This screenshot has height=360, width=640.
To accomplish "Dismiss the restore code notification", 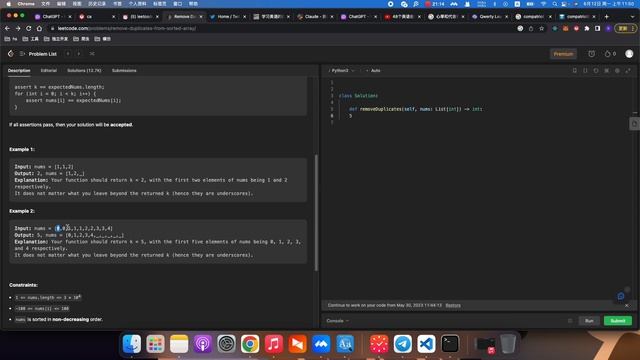I will tap(627, 305).
